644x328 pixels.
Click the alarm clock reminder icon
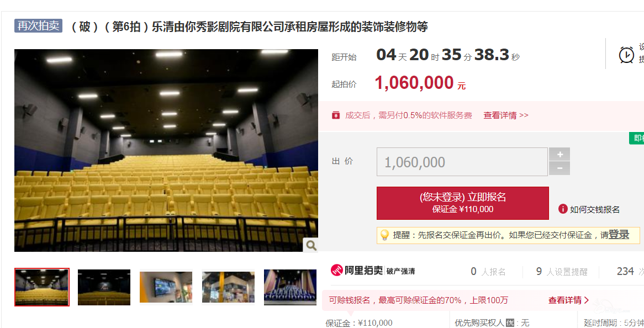626,55
